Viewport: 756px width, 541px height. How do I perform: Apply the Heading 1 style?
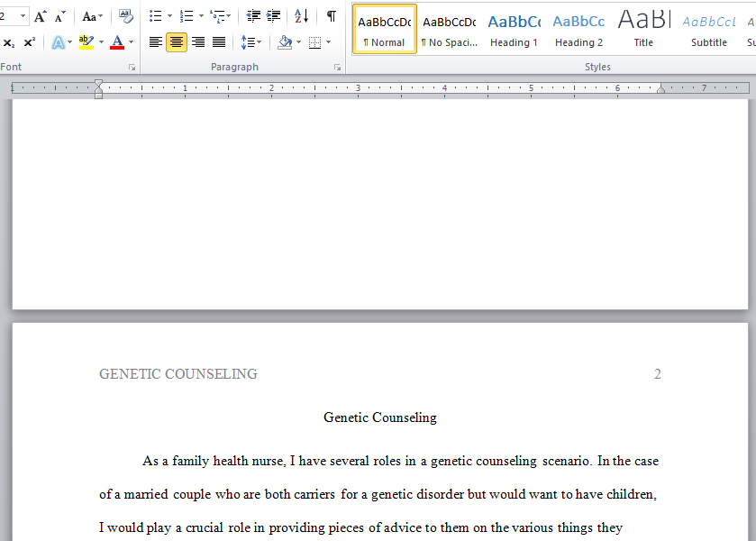(x=514, y=29)
